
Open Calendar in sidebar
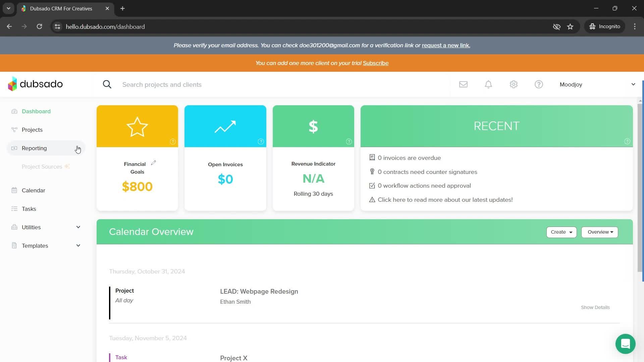[x=34, y=190]
